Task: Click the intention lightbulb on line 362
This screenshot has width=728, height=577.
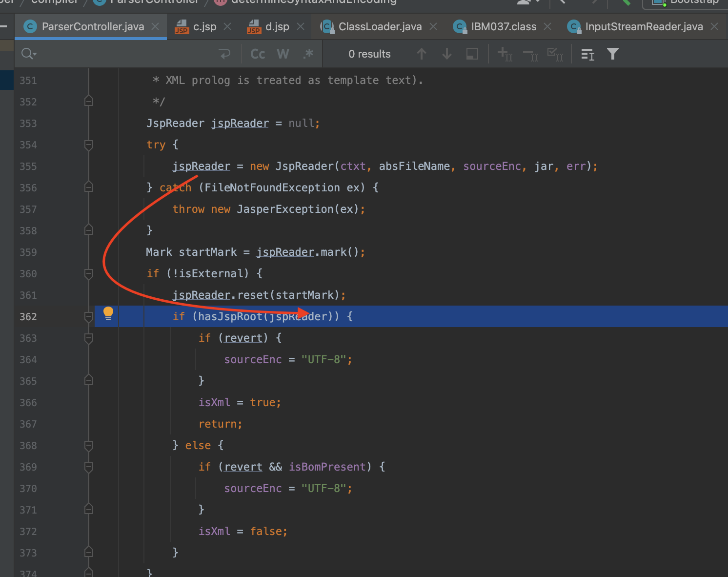Action: 108,313
